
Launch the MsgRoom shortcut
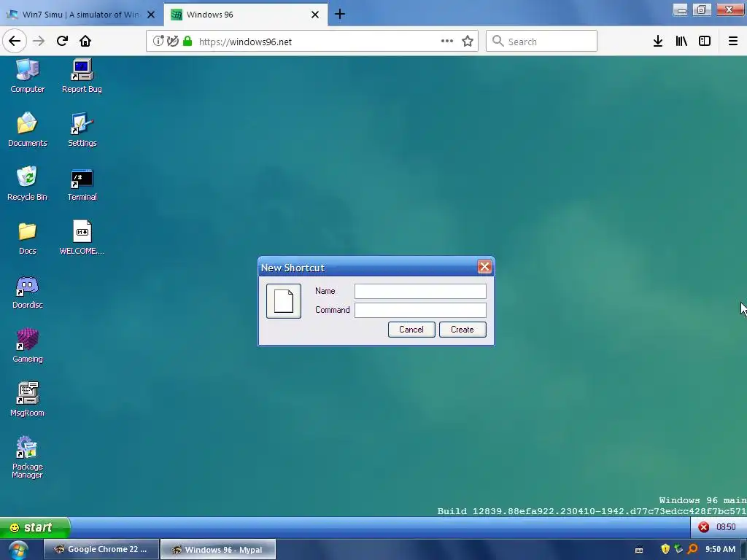[x=27, y=400]
